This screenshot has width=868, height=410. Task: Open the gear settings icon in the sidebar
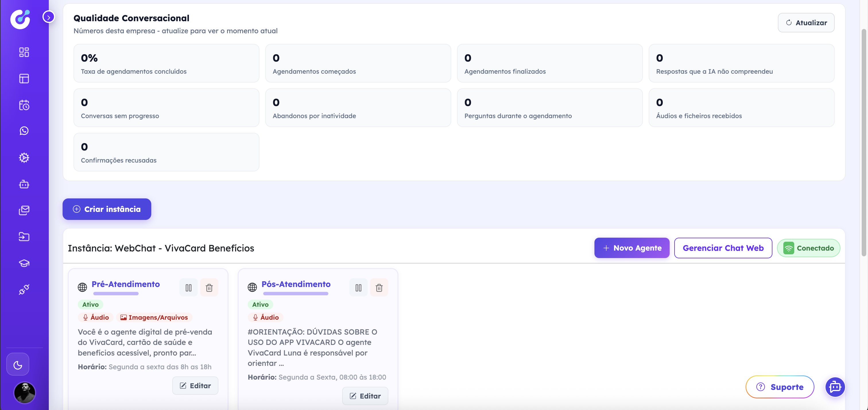coord(24,157)
